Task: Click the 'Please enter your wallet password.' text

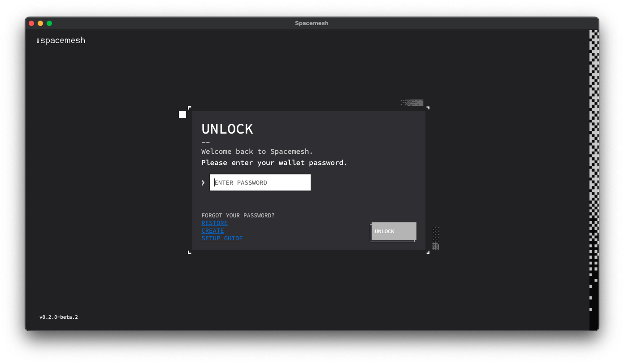Action: point(274,163)
